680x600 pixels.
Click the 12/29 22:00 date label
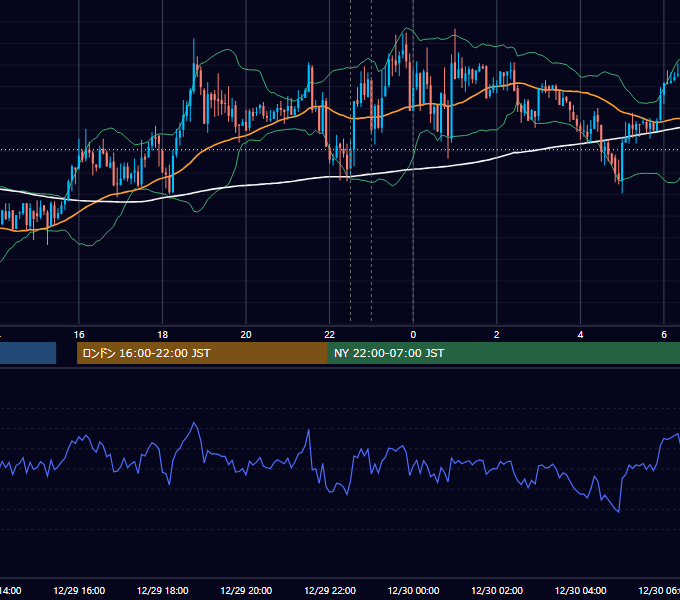(330, 591)
